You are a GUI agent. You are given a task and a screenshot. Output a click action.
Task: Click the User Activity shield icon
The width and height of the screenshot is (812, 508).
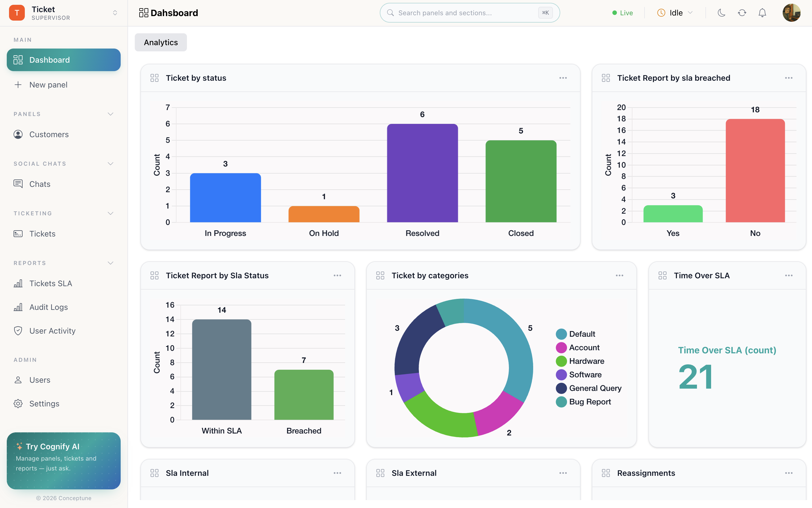tap(18, 331)
